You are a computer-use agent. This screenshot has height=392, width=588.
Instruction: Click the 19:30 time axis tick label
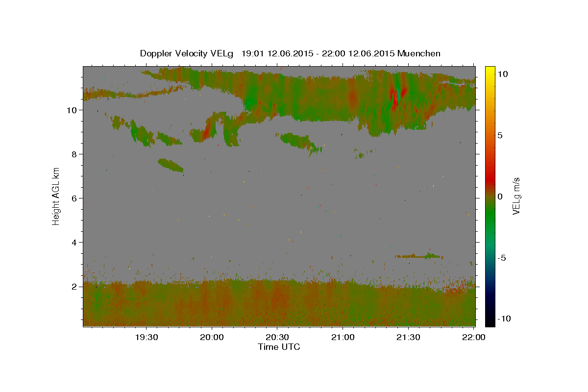click(147, 337)
